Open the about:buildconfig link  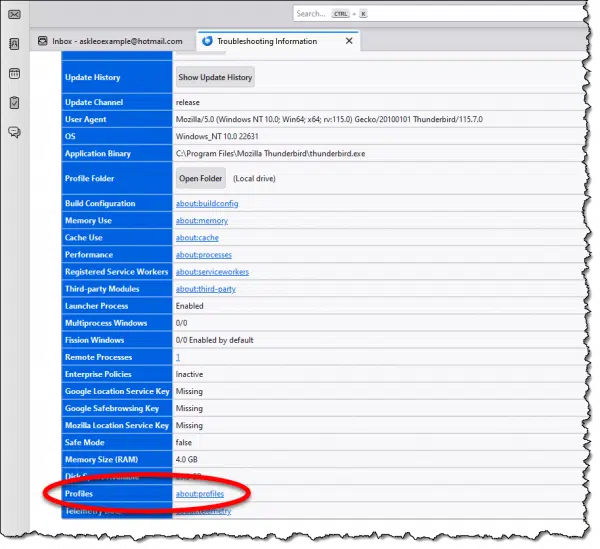(207, 204)
